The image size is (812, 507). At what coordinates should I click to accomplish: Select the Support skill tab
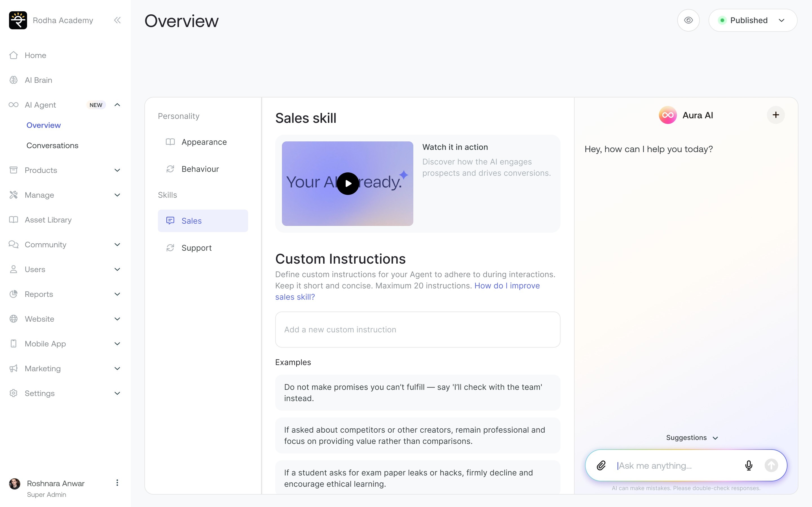pyautogui.click(x=196, y=248)
